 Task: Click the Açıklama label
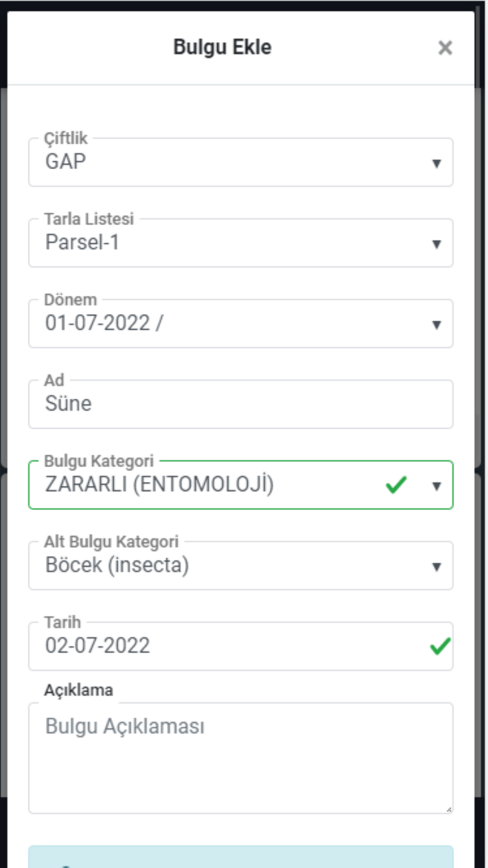[x=79, y=690]
